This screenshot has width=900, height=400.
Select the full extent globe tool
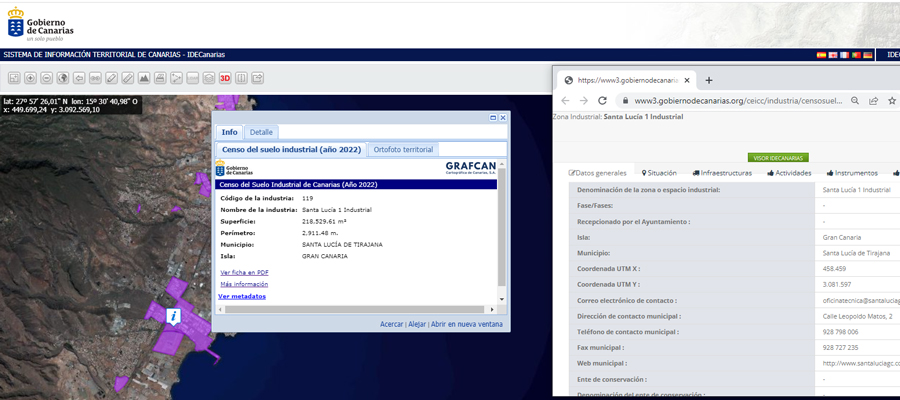pos(63,78)
